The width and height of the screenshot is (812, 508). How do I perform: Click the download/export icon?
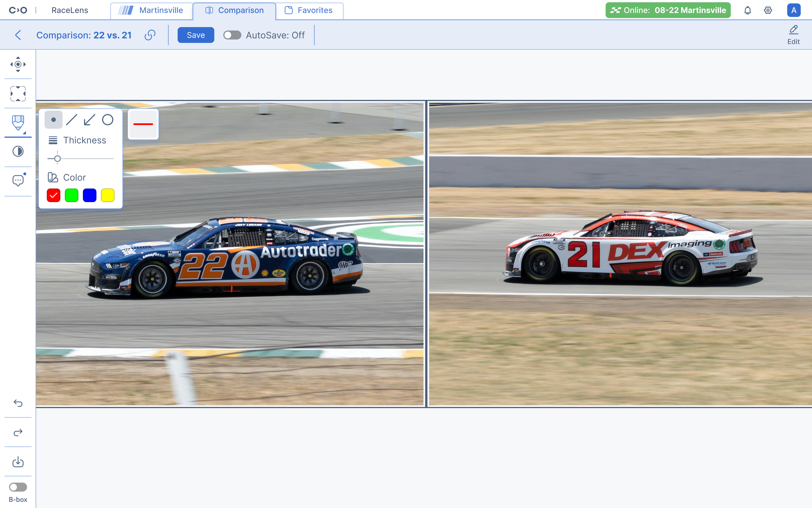point(18,462)
